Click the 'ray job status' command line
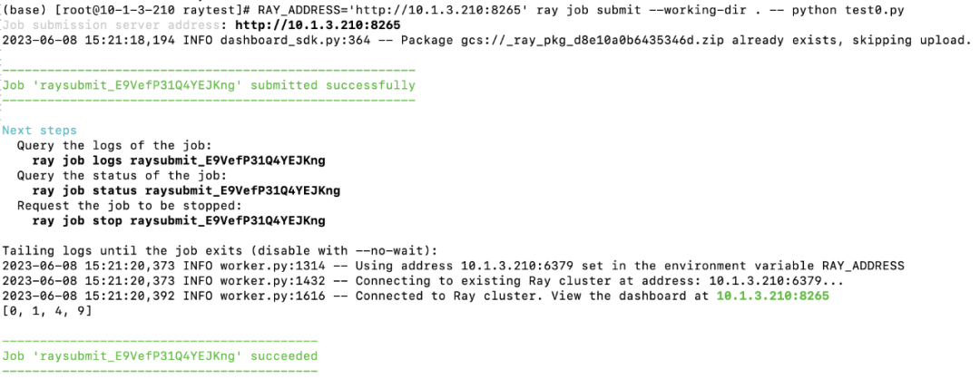 point(186,190)
